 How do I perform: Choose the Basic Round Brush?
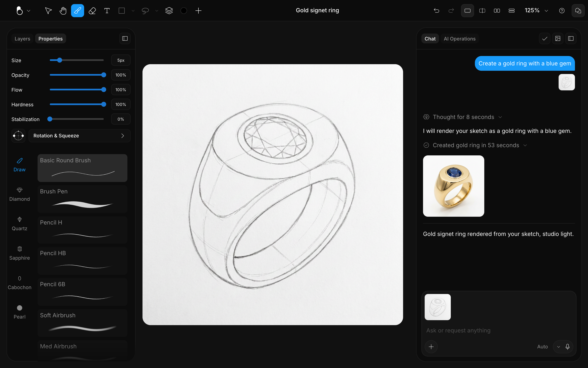(82, 168)
